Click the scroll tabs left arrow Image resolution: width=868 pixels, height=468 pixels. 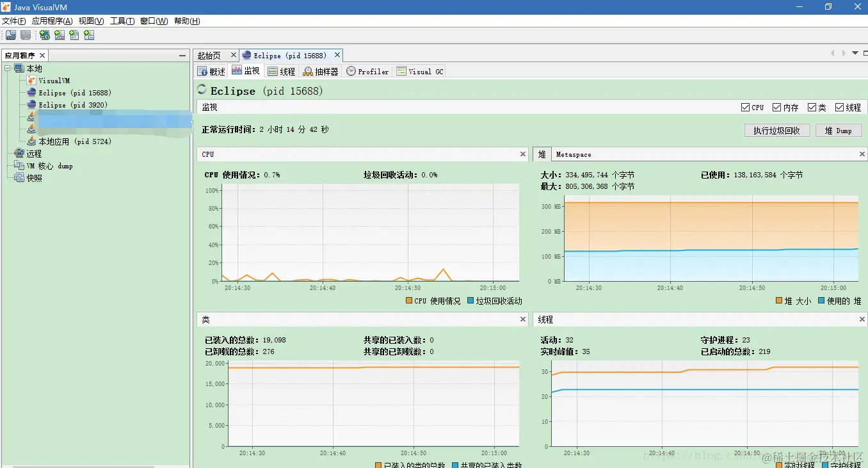tap(832, 53)
